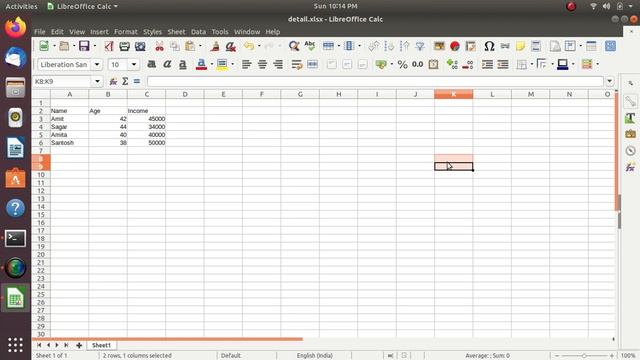Open the File menu
This screenshot has height=360, width=640.
pyautogui.click(x=40, y=31)
